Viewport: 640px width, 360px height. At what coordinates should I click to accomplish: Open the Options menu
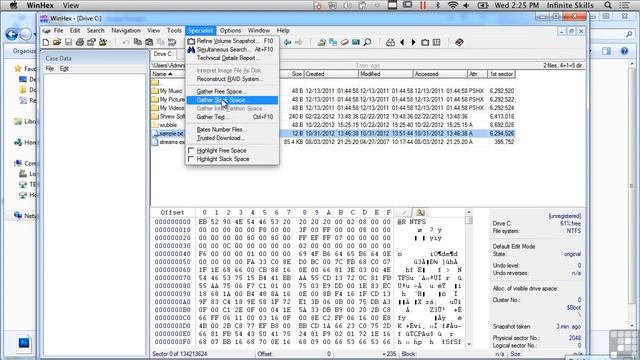click(230, 30)
